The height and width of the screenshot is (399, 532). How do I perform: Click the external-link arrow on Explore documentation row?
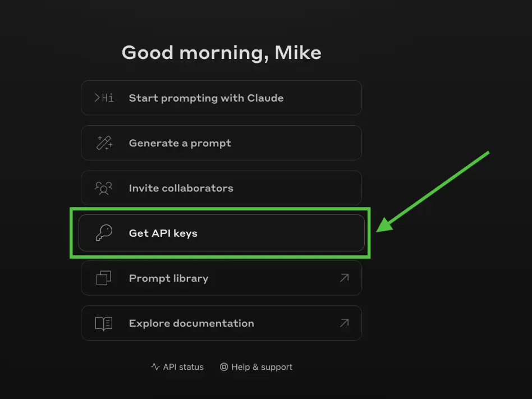click(344, 322)
